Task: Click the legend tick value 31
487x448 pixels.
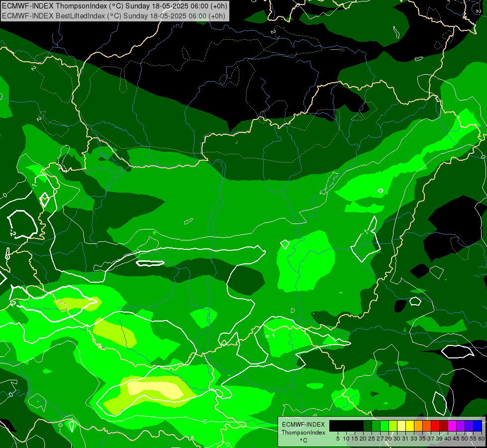Action: click(405, 439)
